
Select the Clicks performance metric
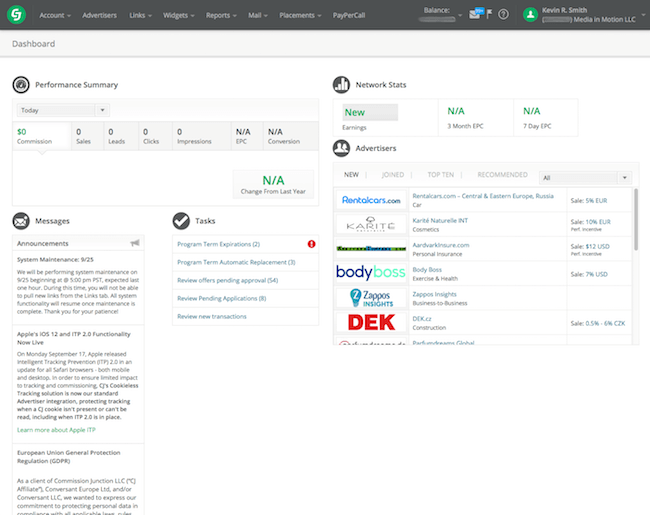pyautogui.click(x=152, y=136)
